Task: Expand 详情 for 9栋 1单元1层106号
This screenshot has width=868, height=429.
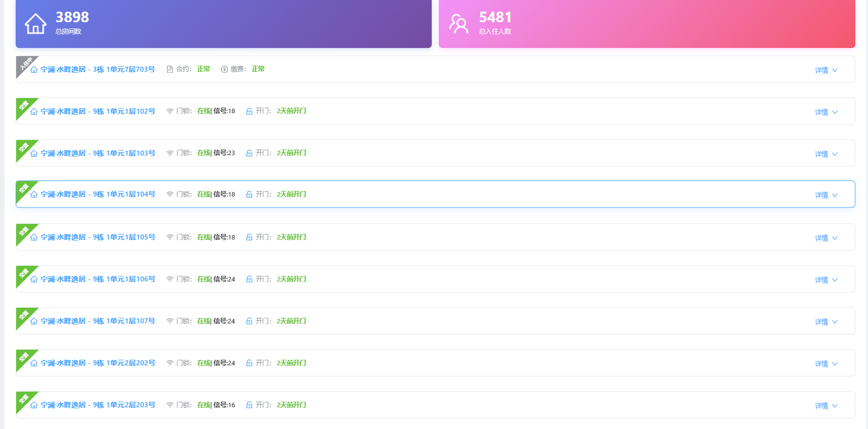Action: 826,280
